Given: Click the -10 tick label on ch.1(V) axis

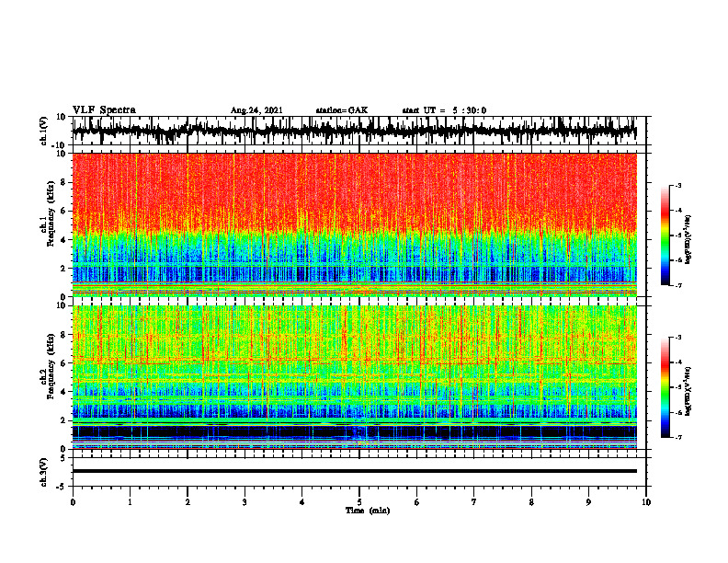Looking at the screenshot, I should tap(60, 144).
